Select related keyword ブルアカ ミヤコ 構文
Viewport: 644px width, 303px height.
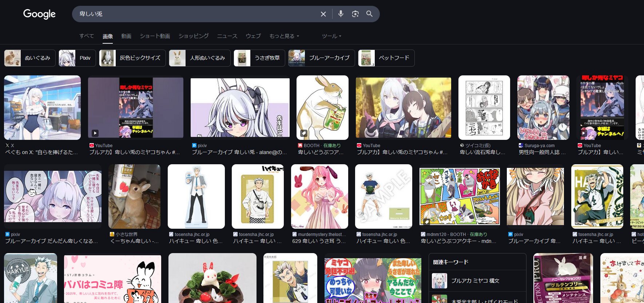click(x=477, y=281)
